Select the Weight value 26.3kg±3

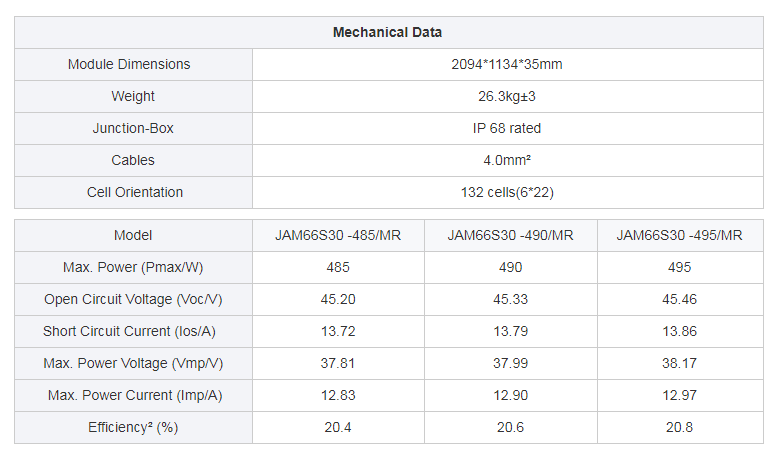[x=507, y=97]
